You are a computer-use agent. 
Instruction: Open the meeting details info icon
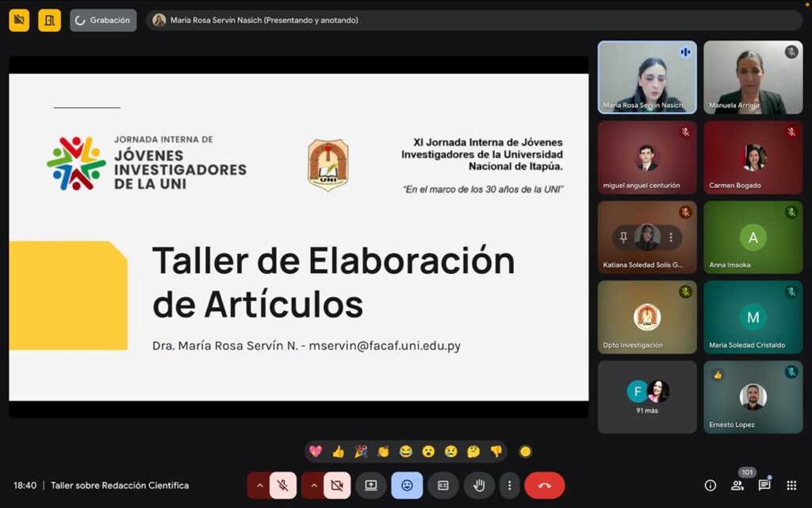tap(710, 485)
